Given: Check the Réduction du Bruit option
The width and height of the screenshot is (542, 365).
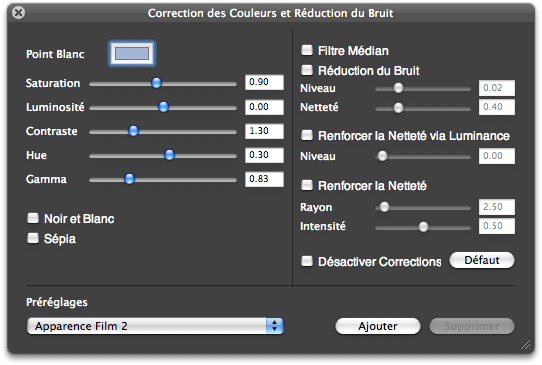Looking at the screenshot, I should click(307, 70).
